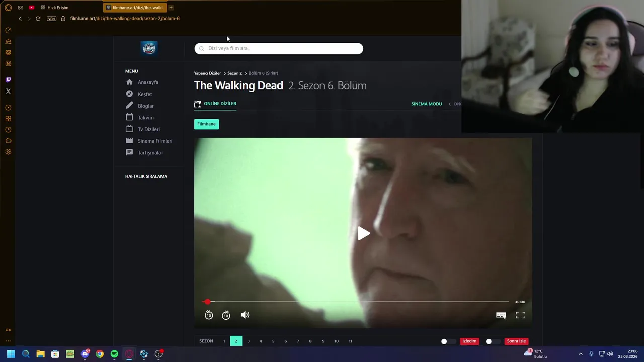Click the red Sonra izle button
644x362 pixels.
pos(516,341)
